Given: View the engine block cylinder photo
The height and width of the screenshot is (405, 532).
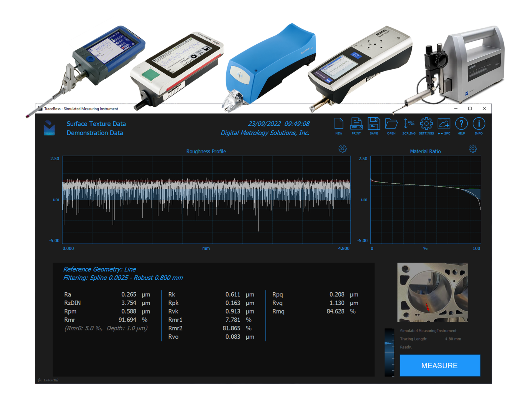Looking at the screenshot, I should [x=432, y=292].
